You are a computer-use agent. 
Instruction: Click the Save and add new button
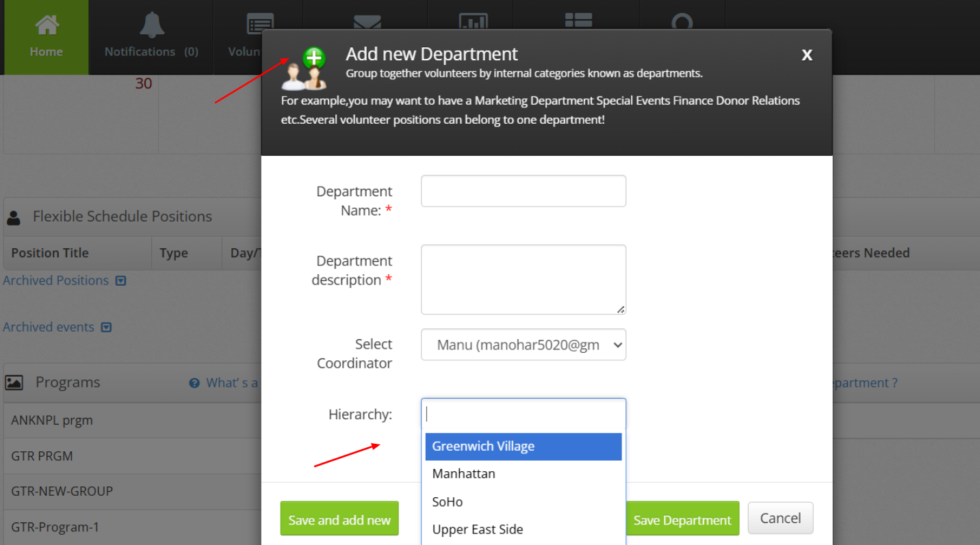pos(339,520)
